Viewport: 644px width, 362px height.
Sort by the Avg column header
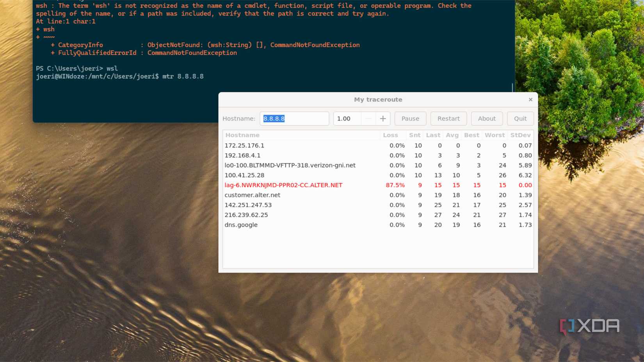point(452,135)
